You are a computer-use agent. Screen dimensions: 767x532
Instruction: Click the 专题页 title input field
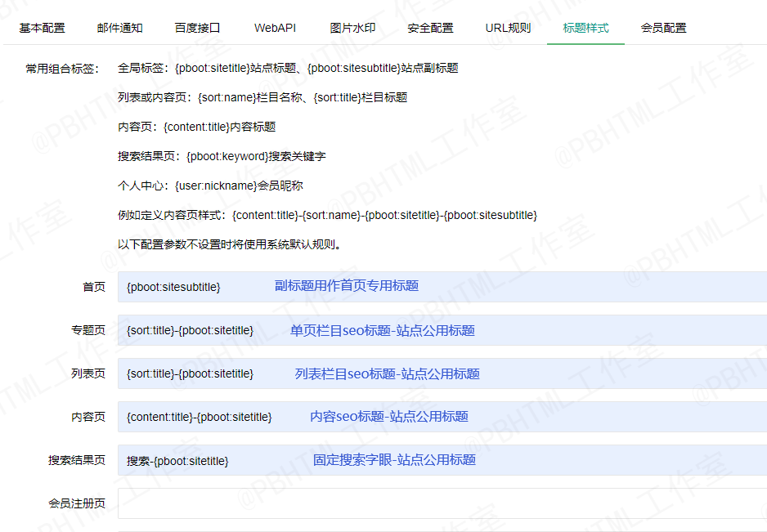tap(442, 330)
